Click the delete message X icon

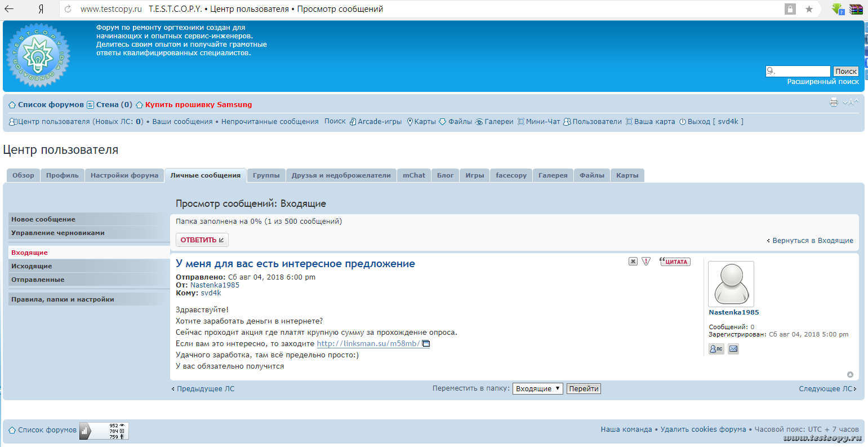[x=633, y=262]
